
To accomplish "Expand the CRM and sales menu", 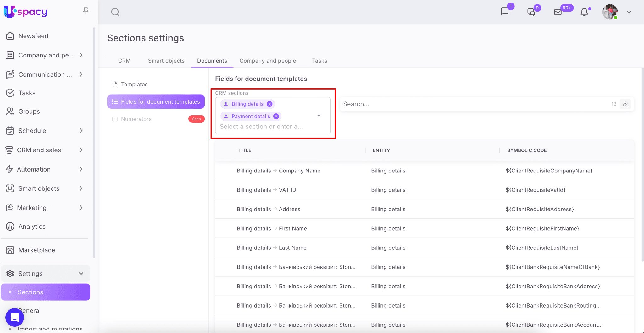I will tap(81, 150).
